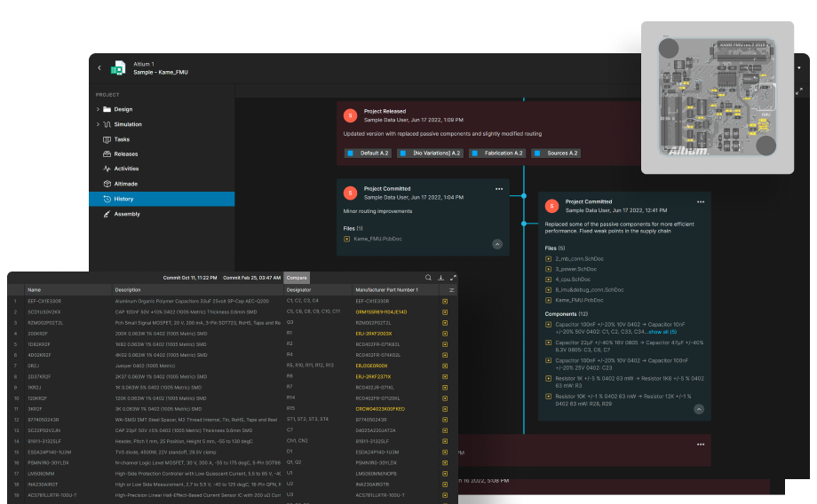Click the Sample - Kame_FMU project icon

tap(118, 67)
